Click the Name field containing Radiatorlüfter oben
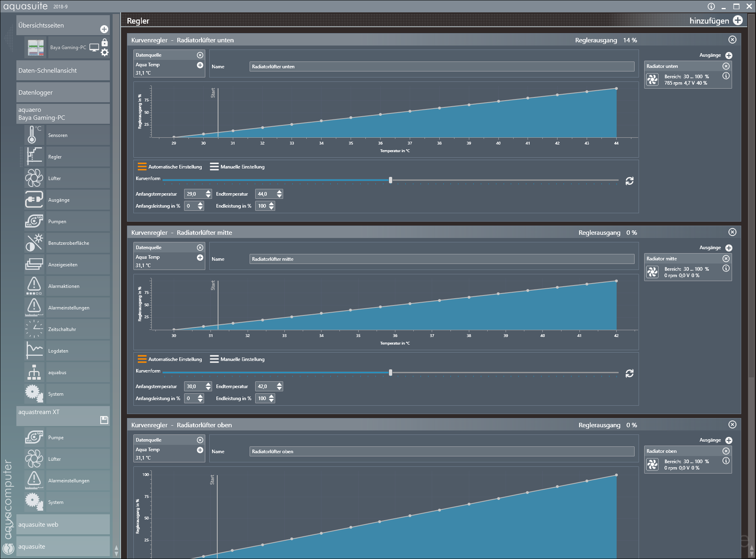The width and height of the screenshot is (756, 559). (442, 452)
